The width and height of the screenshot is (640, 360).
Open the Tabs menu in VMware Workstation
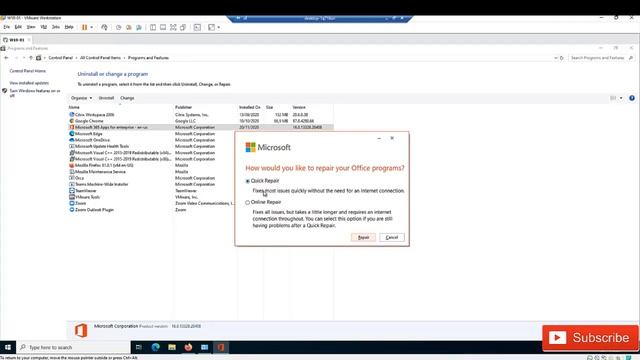pos(56,27)
